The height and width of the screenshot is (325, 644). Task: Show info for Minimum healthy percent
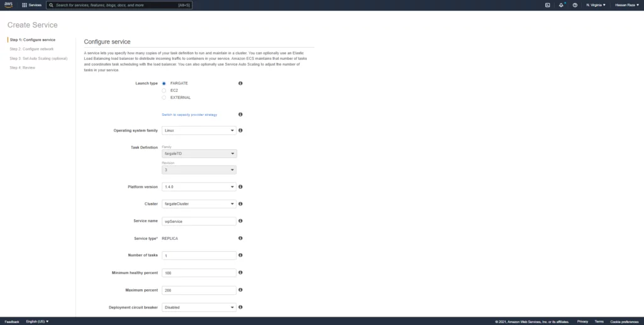(240, 272)
